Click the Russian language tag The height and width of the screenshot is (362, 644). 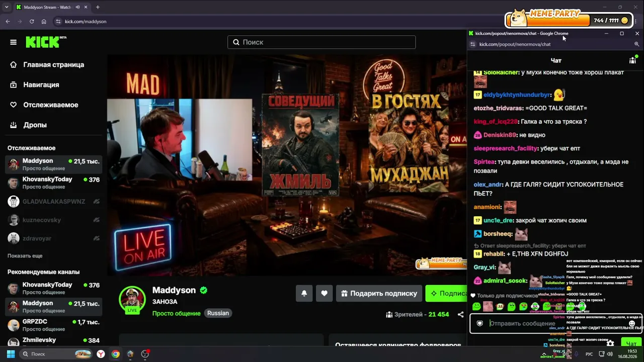click(x=218, y=313)
